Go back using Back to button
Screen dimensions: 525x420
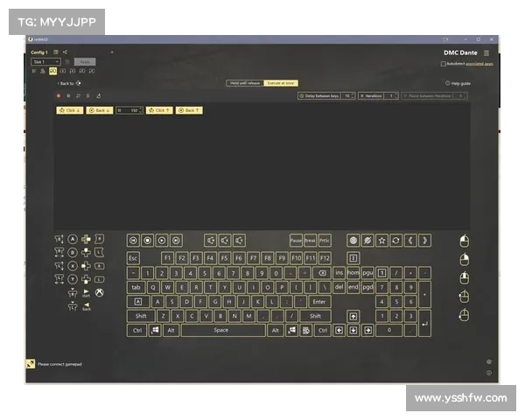tap(69, 83)
